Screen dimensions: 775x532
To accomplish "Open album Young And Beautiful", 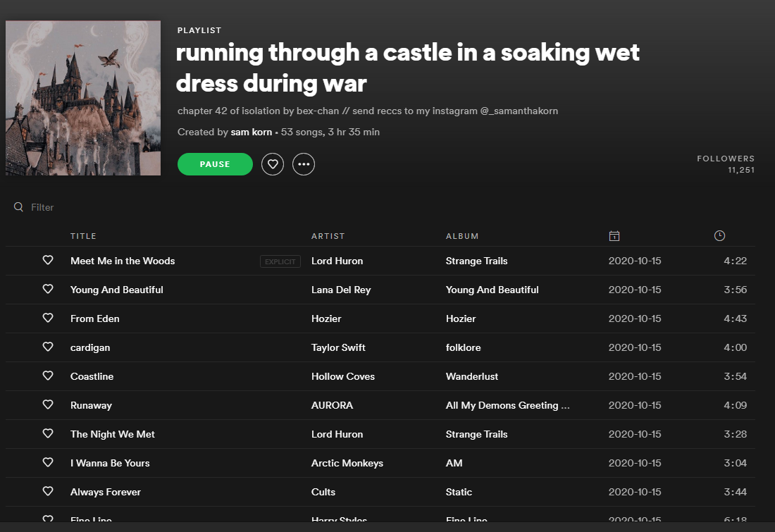I will coord(492,290).
